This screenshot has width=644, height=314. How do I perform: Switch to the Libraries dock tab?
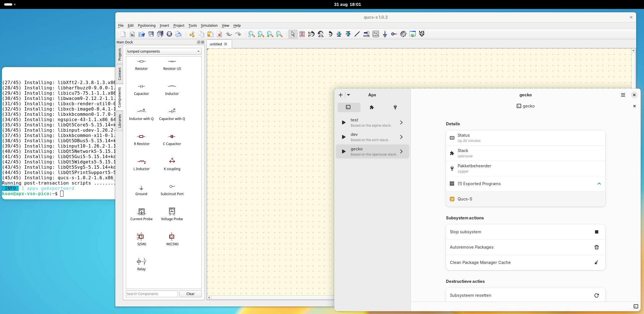click(119, 121)
